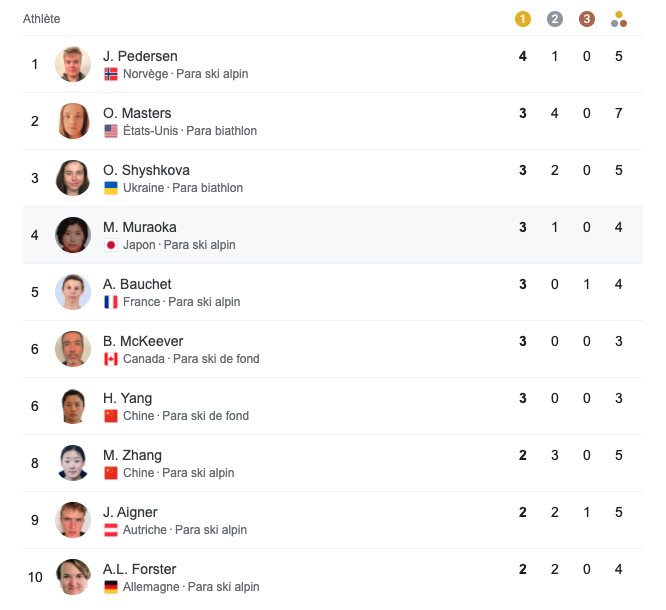666x610 pixels.
Task: Click the bronze medal column icon
Action: tap(587, 19)
